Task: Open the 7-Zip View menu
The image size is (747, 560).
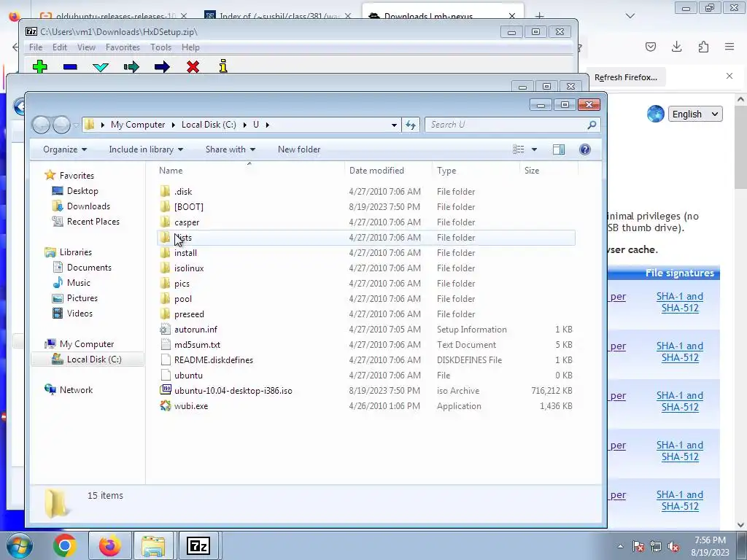Action: click(x=86, y=47)
